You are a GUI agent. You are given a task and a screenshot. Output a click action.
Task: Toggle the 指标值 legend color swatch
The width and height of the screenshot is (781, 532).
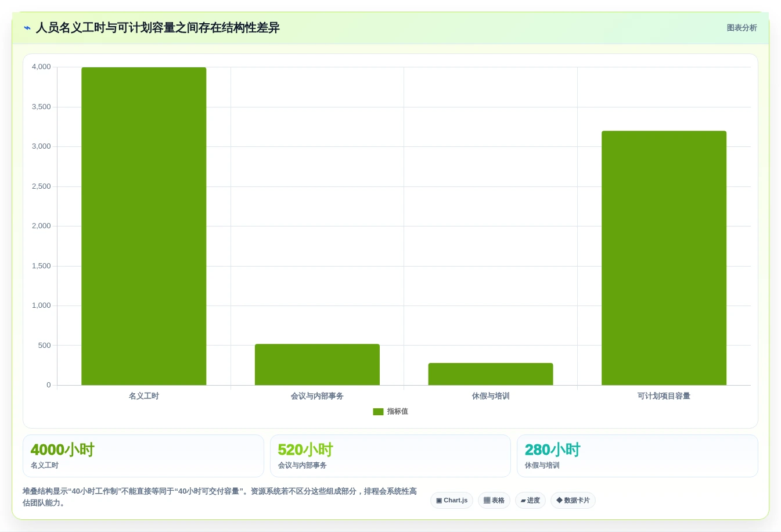pos(378,412)
